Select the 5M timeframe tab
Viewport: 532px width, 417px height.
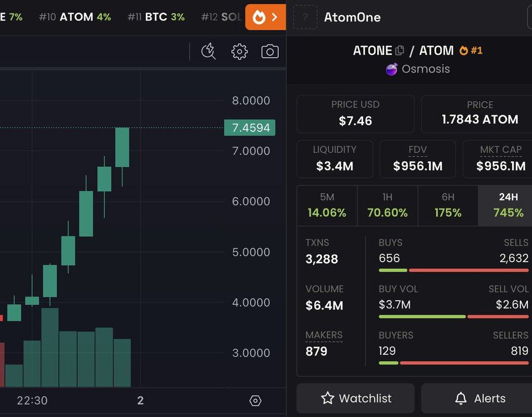[327, 205]
